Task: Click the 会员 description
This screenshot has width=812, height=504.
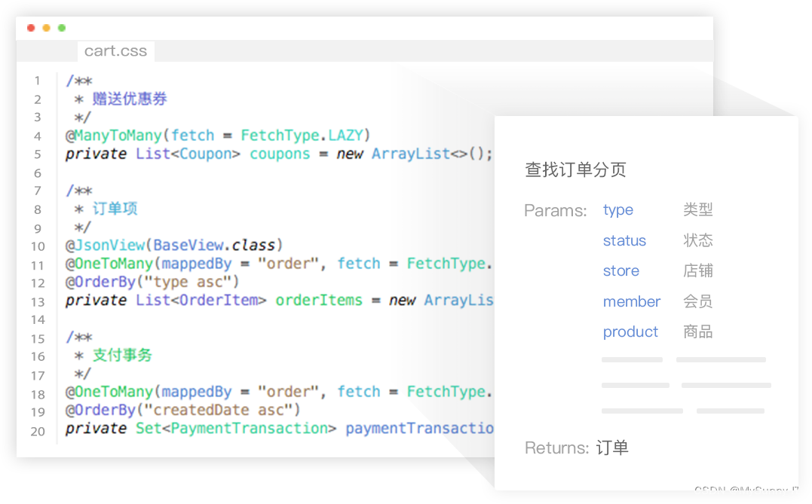Action: click(697, 301)
